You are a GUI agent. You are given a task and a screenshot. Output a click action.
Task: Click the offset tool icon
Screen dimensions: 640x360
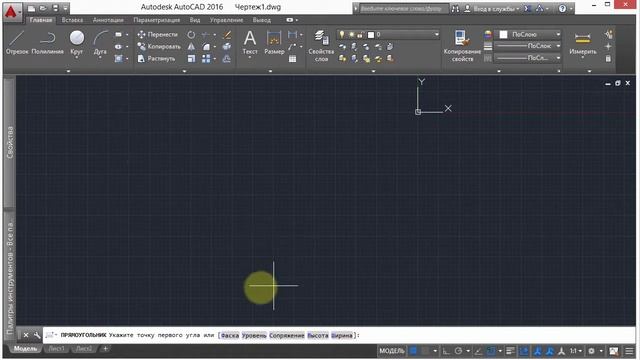point(227,59)
